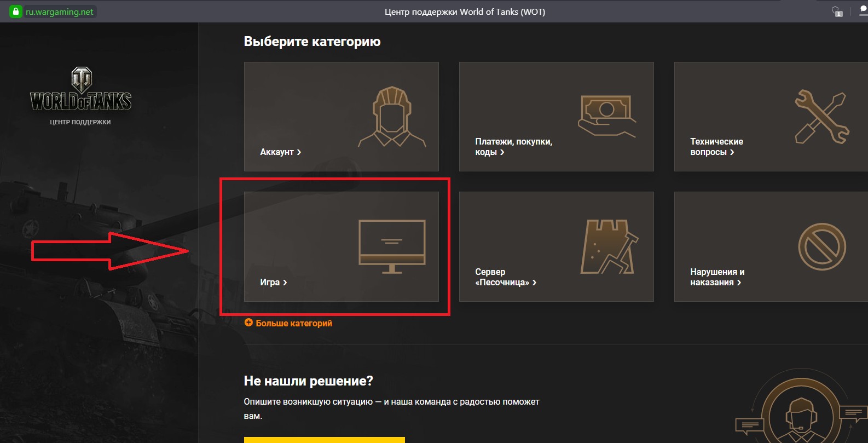The image size is (868, 443).
Task: Click the browser extension icon with badge
Action: click(x=836, y=11)
